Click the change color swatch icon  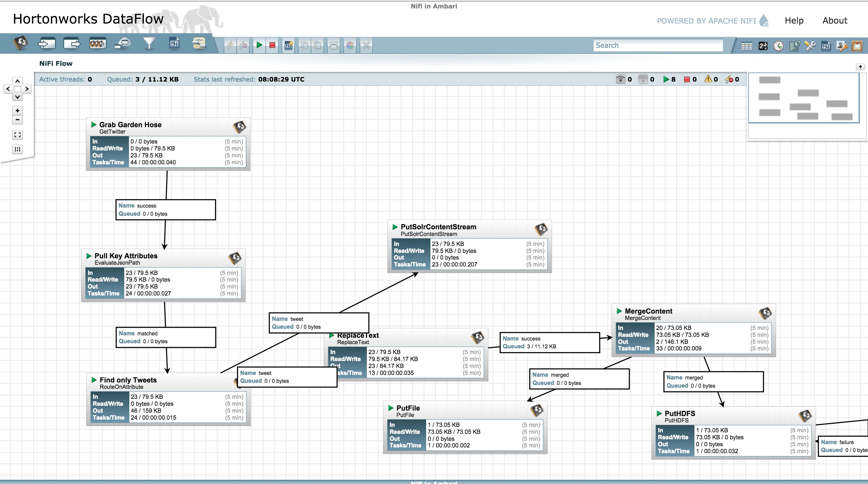350,45
